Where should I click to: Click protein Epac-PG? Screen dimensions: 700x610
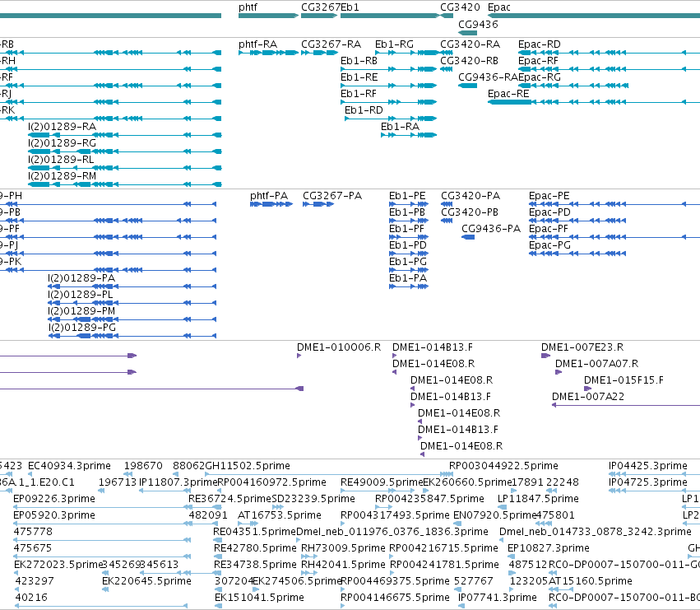tap(549, 246)
